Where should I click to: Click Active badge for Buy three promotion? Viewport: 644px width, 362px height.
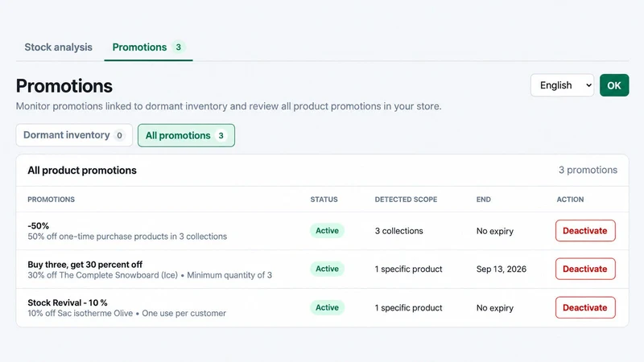tap(327, 269)
